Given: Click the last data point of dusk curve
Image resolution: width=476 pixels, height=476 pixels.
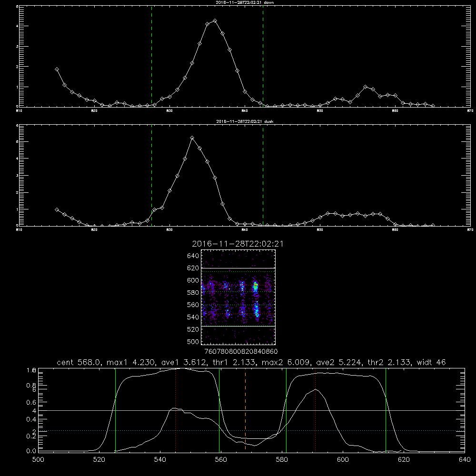Looking at the screenshot, I should pyautogui.click(x=433, y=225).
